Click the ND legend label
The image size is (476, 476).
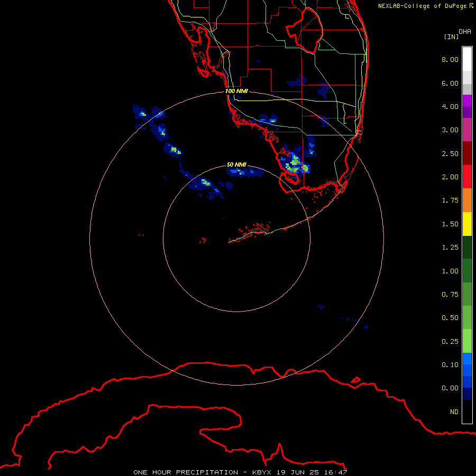(454, 412)
